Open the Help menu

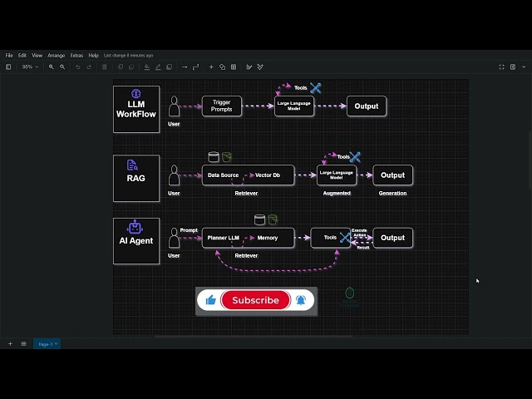point(94,56)
